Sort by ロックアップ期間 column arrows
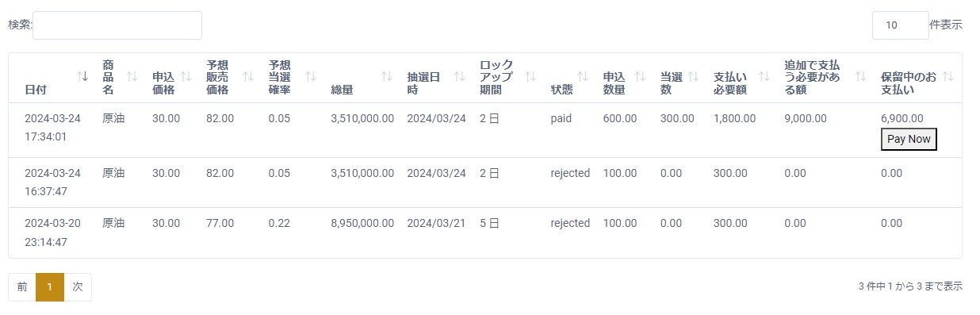This screenshot has height=315, width=980. click(x=531, y=76)
